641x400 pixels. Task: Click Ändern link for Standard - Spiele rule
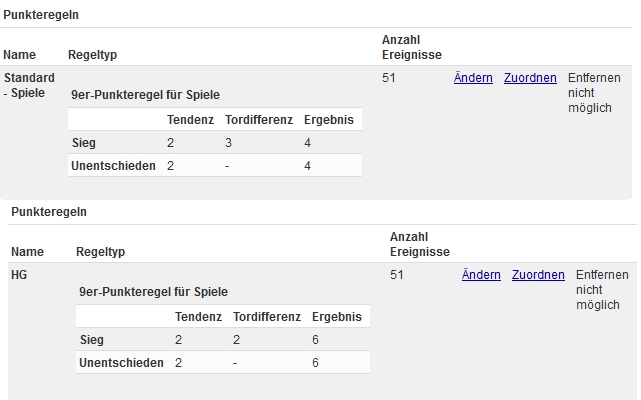[473, 78]
